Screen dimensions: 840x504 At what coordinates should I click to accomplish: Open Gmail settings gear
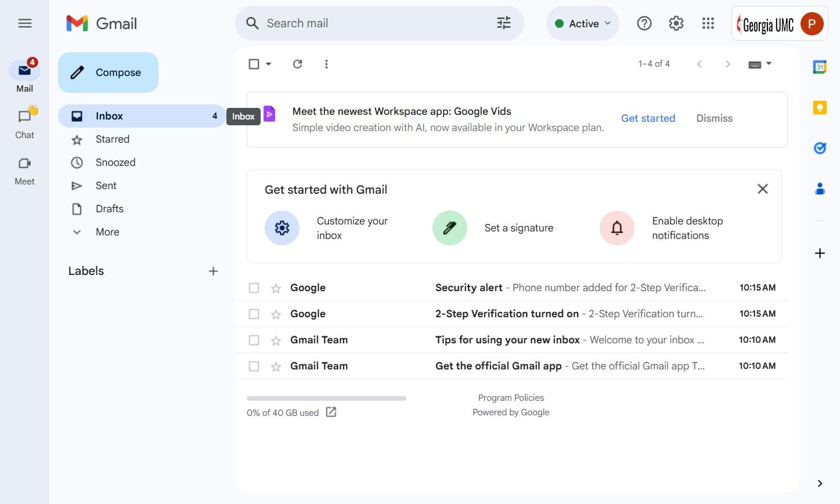coord(676,23)
